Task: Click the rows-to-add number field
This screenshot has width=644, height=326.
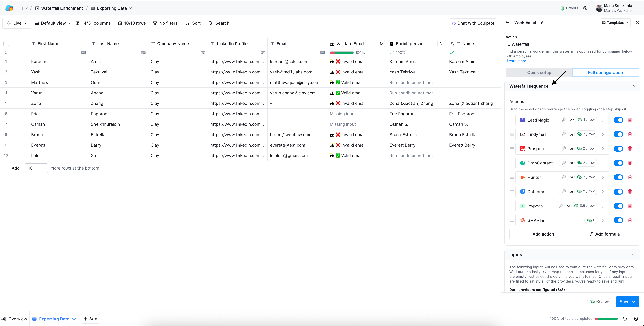Action: (36, 168)
